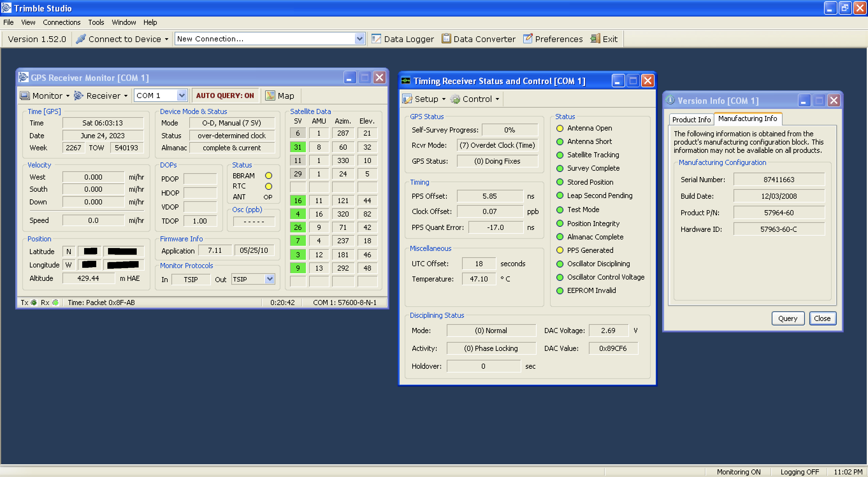Open the File menu
The height and width of the screenshot is (477, 868).
pos(8,22)
